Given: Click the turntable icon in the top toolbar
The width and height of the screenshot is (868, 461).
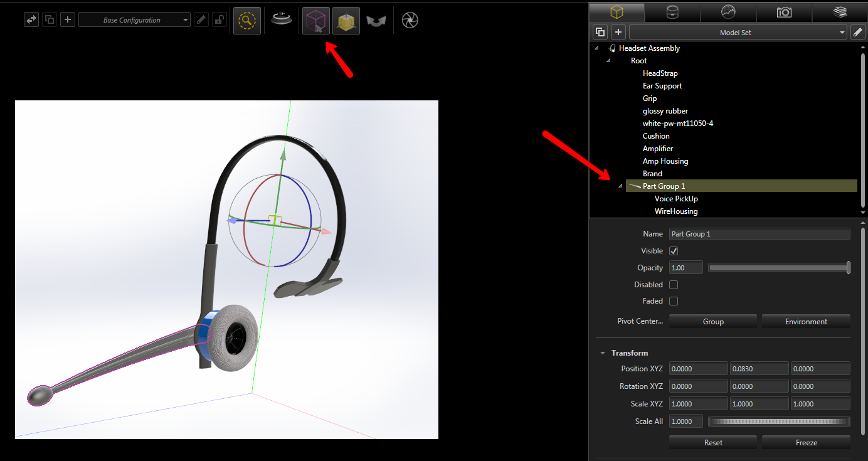Looking at the screenshot, I should coord(282,20).
